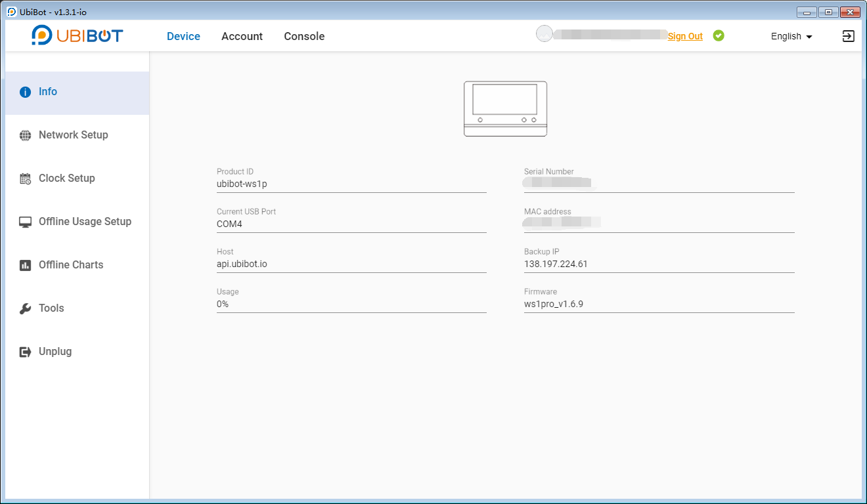Screen dimensions: 867x504
Task: Click the Current USB Port field COM4
Action: coord(351,224)
